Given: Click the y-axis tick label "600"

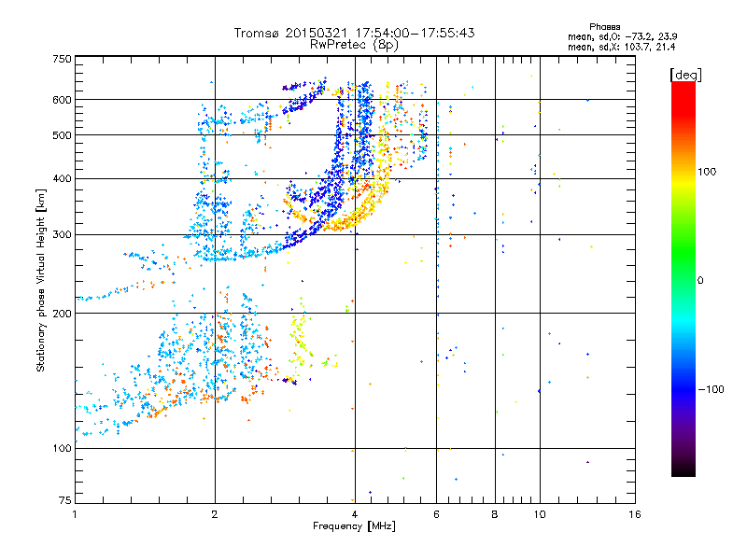Looking at the screenshot, I should tap(62, 100).
